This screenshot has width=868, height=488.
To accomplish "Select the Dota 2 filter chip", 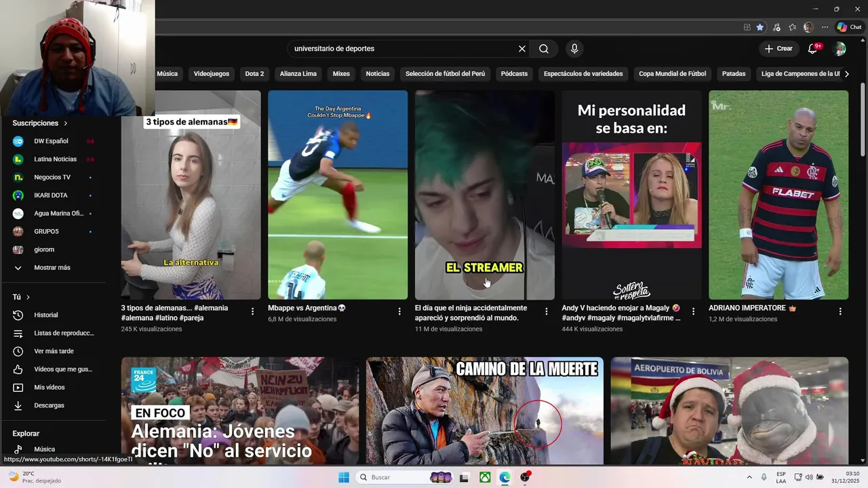I will pos(254,74).
